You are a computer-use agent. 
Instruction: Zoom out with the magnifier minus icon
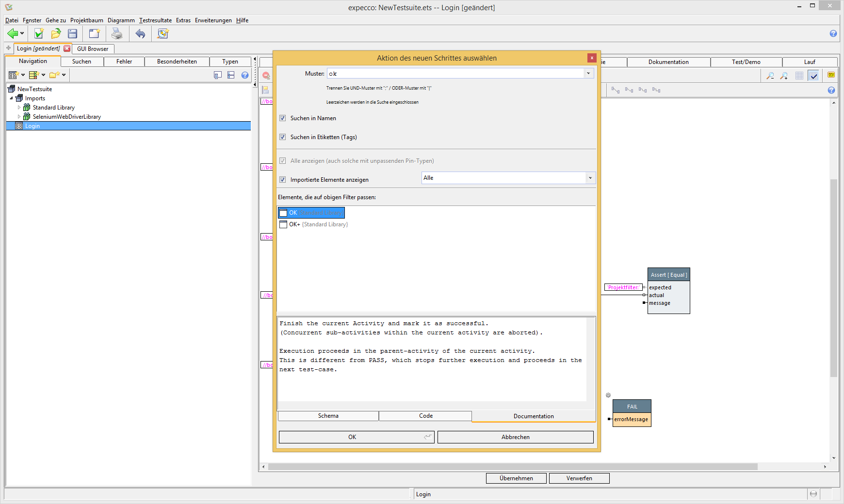coord(770,76)
